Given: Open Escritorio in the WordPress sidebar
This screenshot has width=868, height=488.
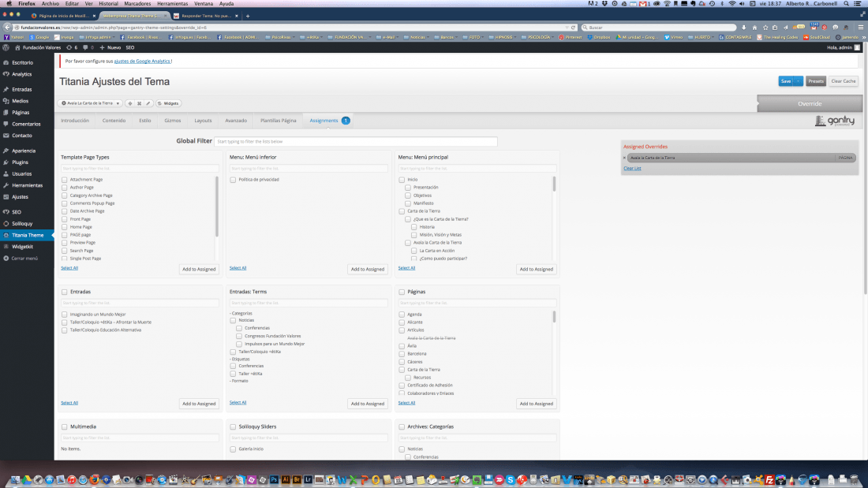Looking at the screenshot, I should click(x=22, y=62).
